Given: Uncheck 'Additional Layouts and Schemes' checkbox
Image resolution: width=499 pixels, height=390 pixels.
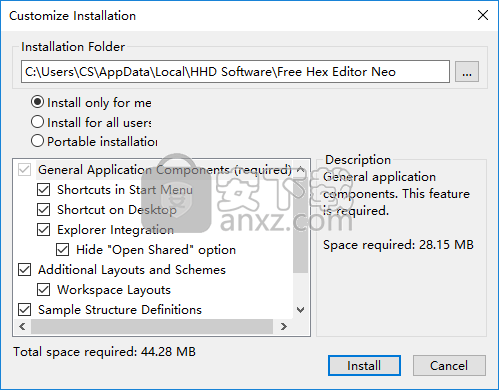Looking at the screenshot, I should [24, 270].
